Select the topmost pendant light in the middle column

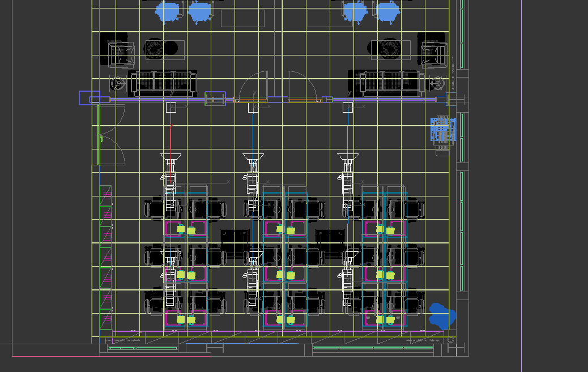253,156
